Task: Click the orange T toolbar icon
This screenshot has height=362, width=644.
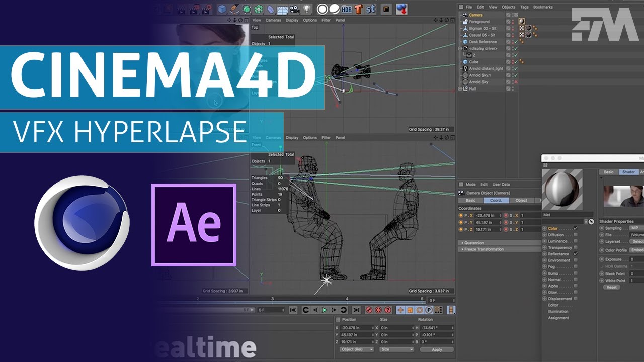Action: tap(358, 9)
